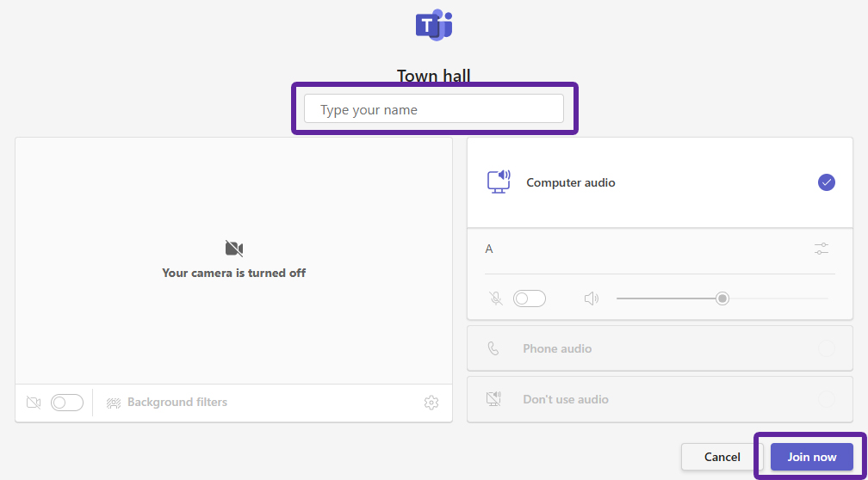Open Background filters
Viewport: 868px width, 480px height.
click(177, 402)
